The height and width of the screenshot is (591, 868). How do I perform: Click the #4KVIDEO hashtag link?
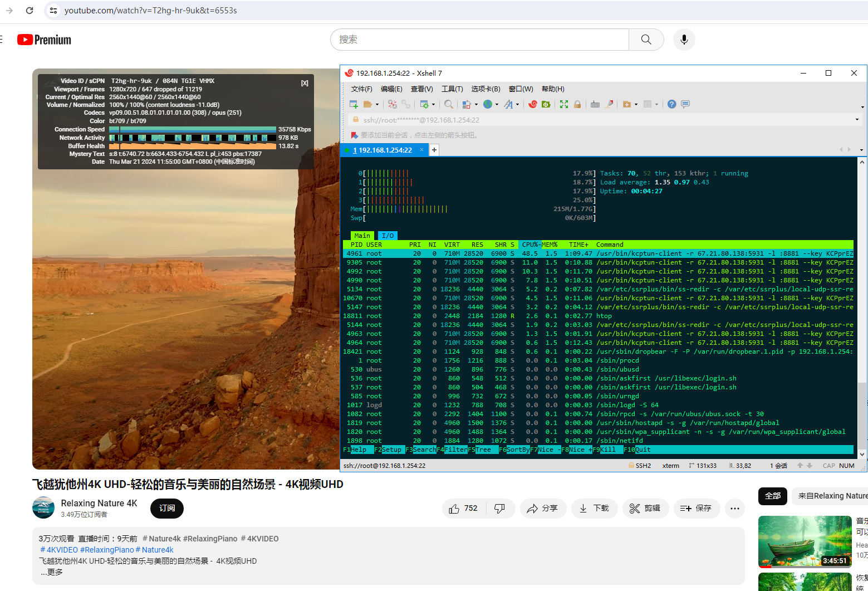click(x=59, y=550)
